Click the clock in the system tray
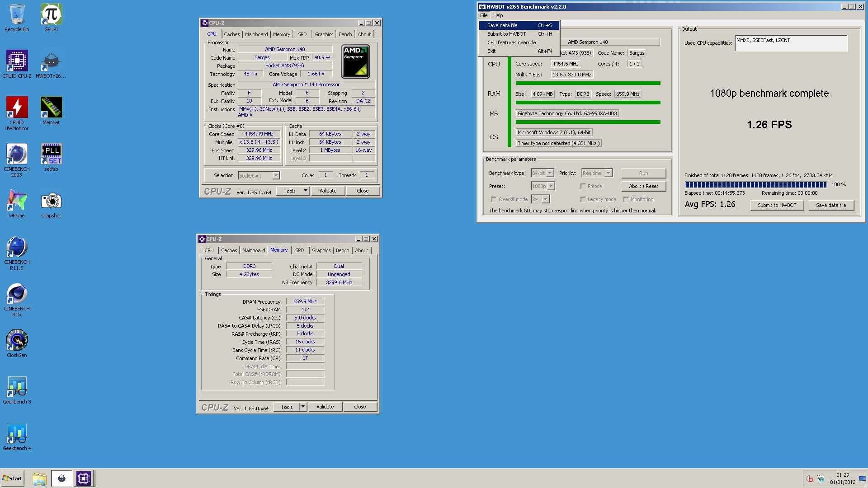Image resolution: width=868 pixels, height=488 pixels. click(x=842, y=479)
